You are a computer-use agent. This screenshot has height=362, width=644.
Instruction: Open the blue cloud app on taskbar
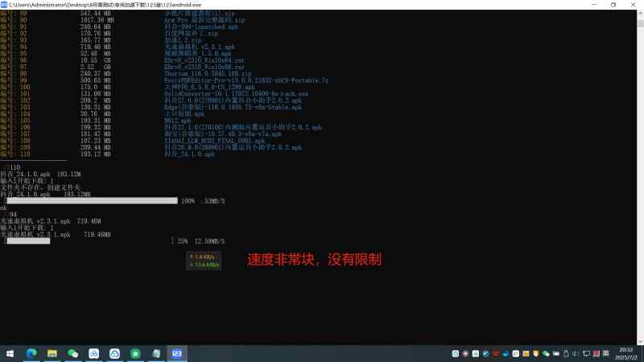point(114,353)
